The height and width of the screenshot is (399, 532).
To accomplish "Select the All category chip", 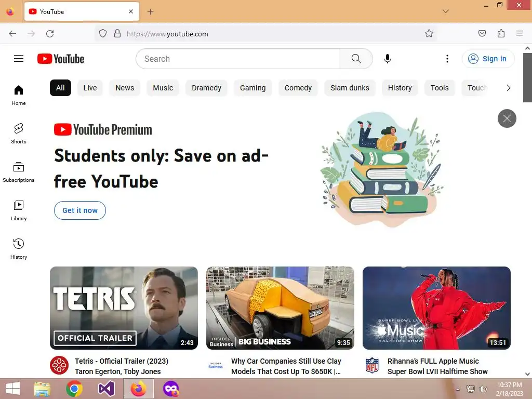I will pos(60,88).
